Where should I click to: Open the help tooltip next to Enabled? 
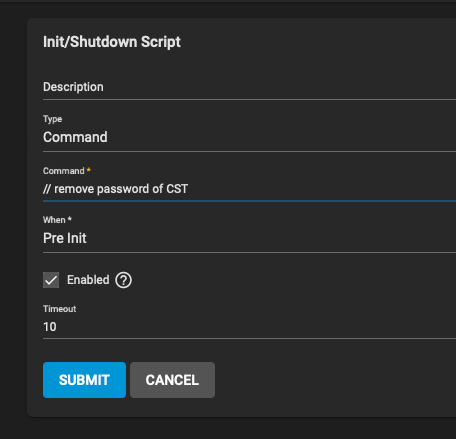pos(123,280)
